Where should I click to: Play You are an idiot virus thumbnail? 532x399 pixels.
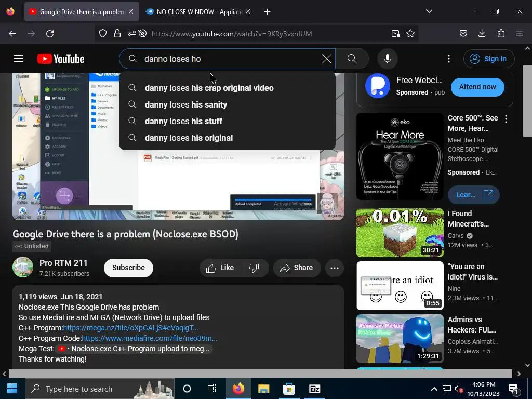click(x=400, y=286)
